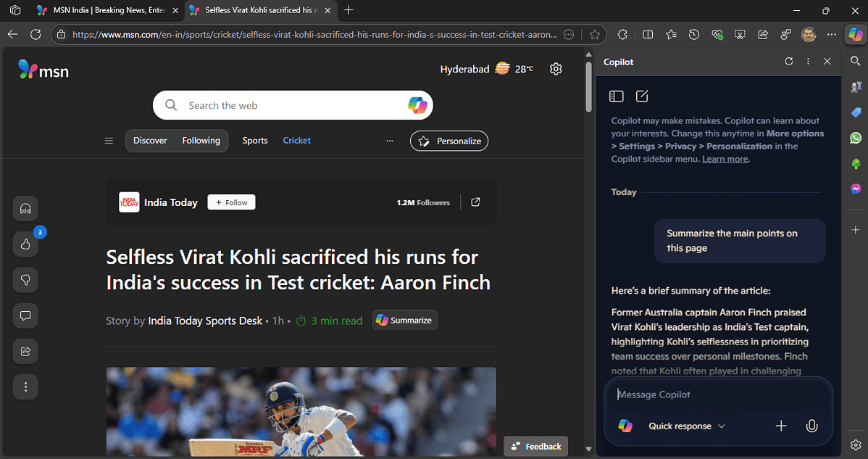Viewport: 868px width, 459px height.
Task: Select the Following tab
Action: (x=201, y=141)
